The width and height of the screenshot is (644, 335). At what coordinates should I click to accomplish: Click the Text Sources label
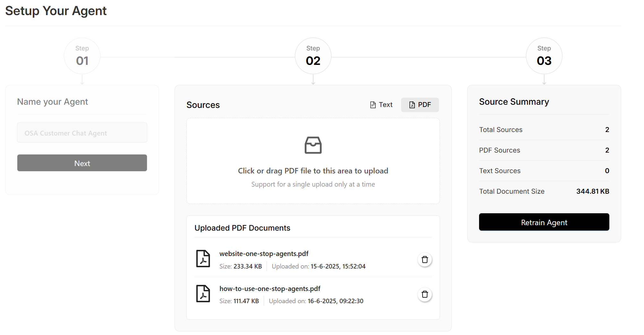[500, 171]
